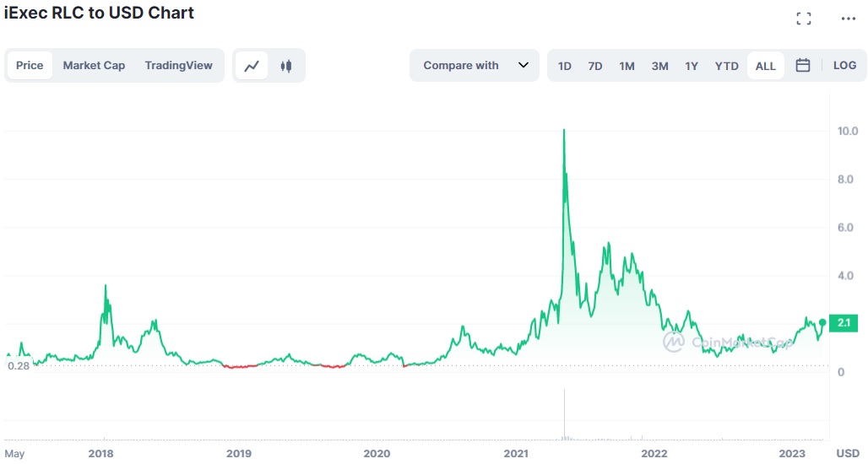Click the green current price dot
868x464 pixels.
coord(822,322)
